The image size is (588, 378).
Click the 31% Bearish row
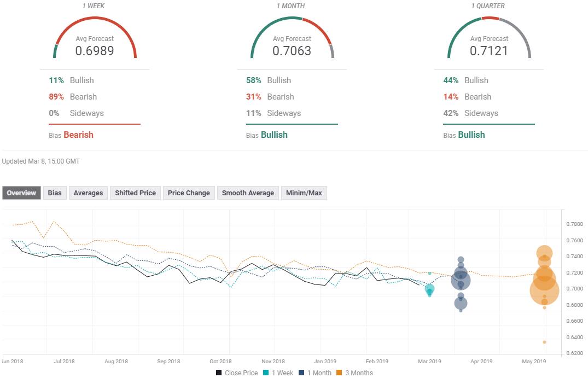tap(270, 97)
